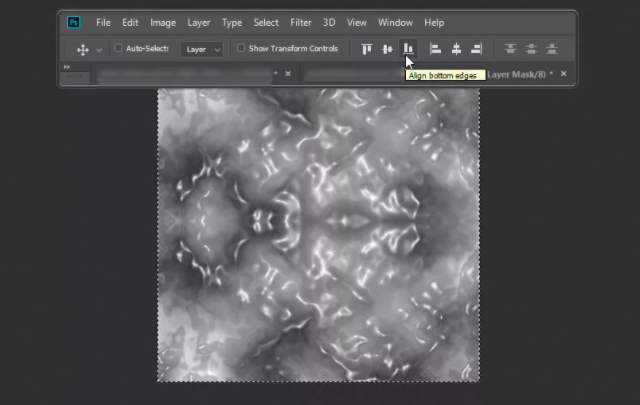Open the View menu

coord(357,23)
